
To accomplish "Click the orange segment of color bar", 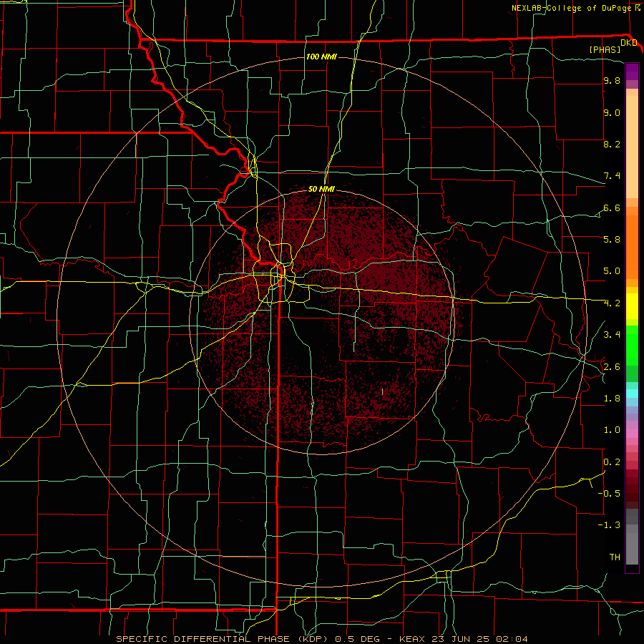I will coord(632,246).
